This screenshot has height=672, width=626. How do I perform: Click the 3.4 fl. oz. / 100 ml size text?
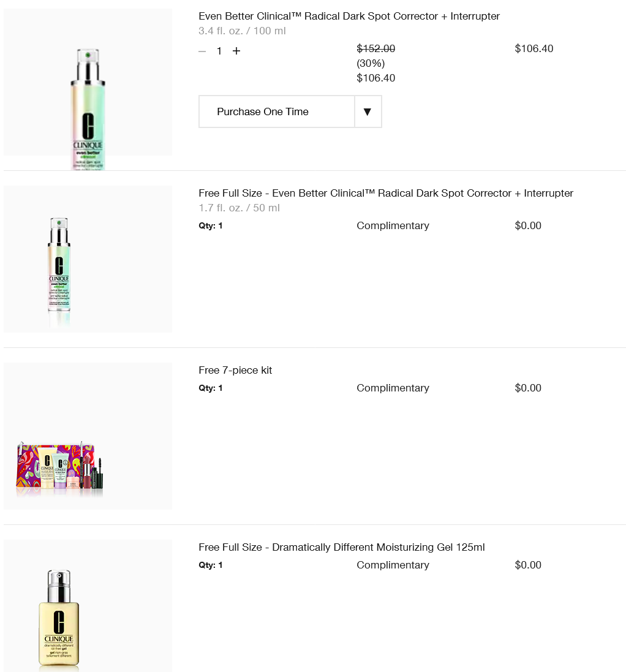242,31
